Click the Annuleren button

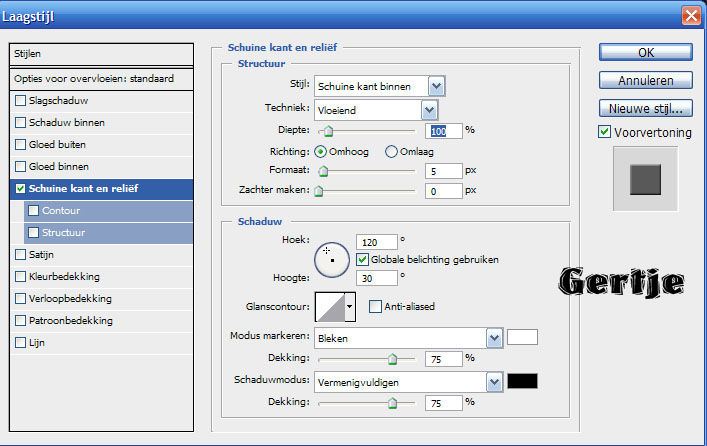coord(646,80)
